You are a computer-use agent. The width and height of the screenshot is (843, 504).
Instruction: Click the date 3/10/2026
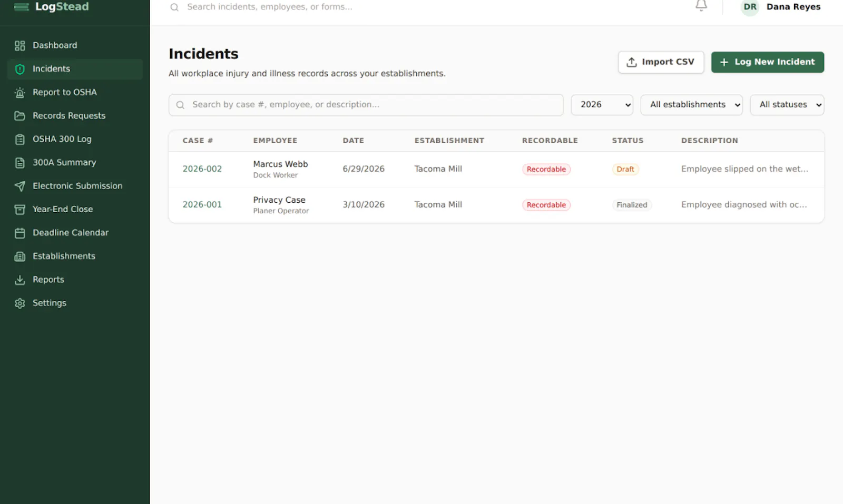click(x=364, y=205)
